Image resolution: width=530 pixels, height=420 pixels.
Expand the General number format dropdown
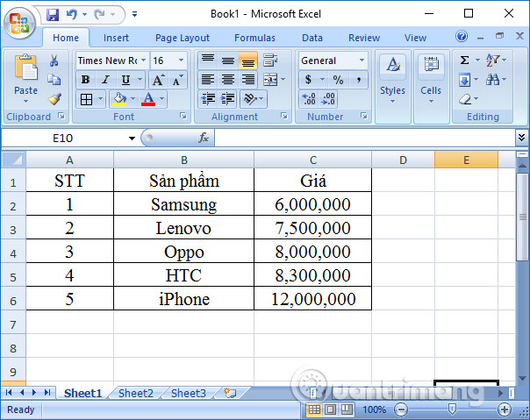point(362,61)
